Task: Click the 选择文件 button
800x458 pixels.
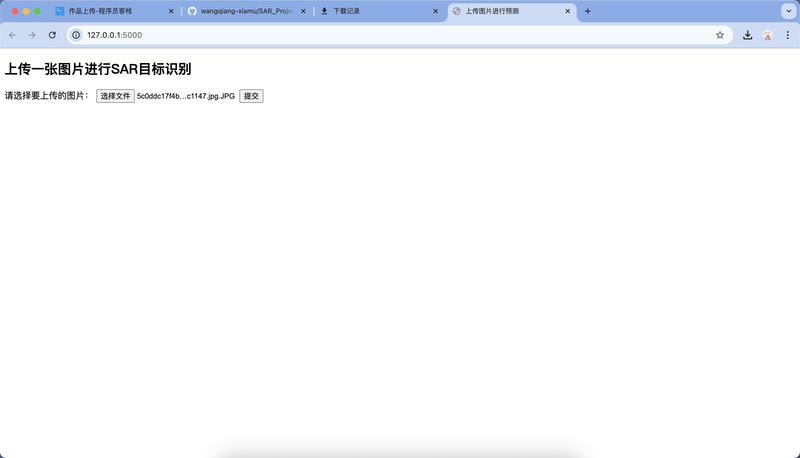Action: pos(115,96)
